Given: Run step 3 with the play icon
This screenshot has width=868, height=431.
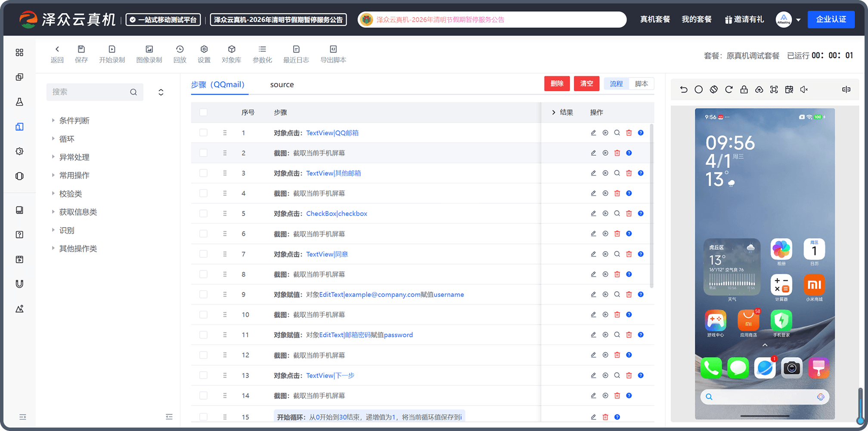Looking at the screenshot, I should click(x=605, y=173).
